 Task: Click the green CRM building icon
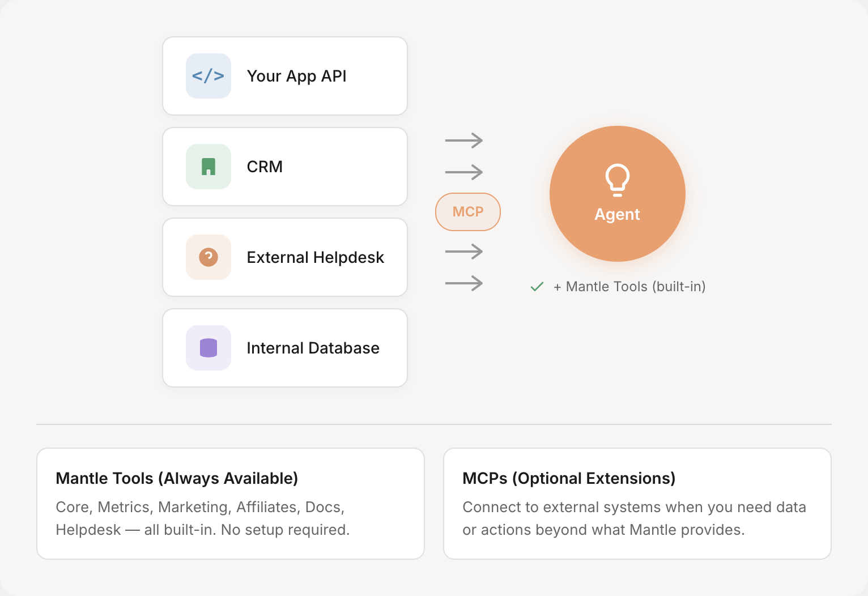208,167
